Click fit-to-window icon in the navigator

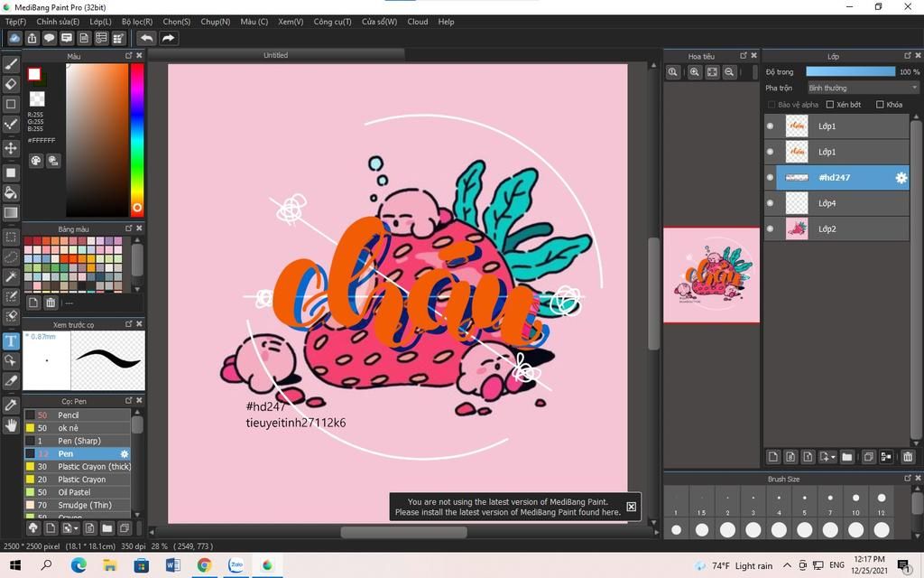click(713, 72)
